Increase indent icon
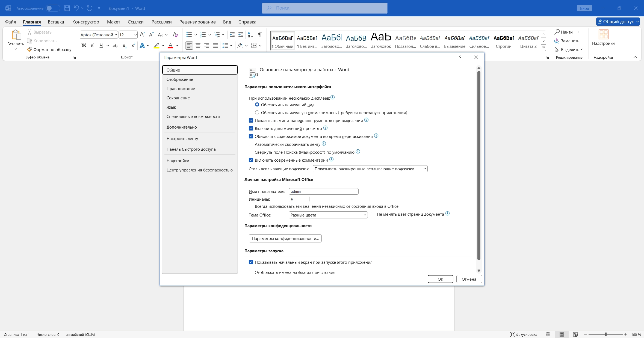 pyautogui.click(x=241, y=34)
